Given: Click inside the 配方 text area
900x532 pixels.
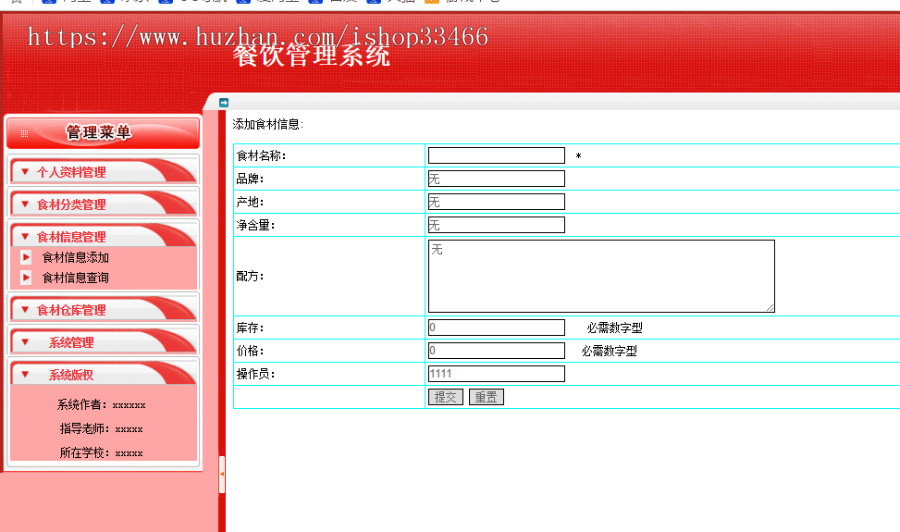Looking at the screenshot, I should (x=602, y=276).
